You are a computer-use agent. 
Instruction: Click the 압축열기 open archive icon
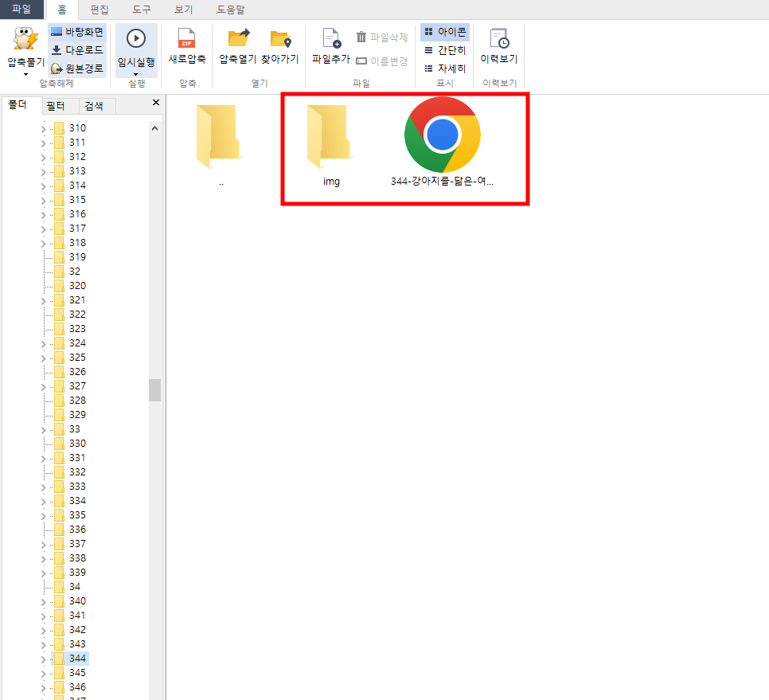tap(238, 38)
